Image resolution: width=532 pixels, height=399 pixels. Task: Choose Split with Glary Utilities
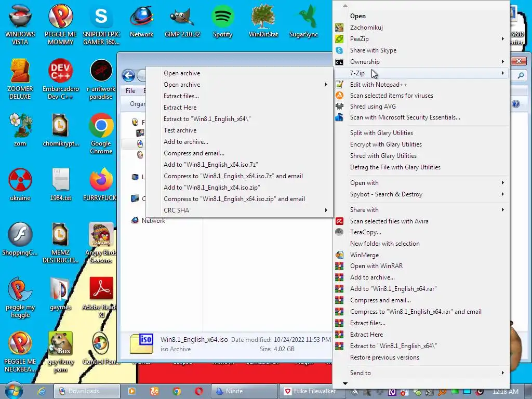pos(381,133)
